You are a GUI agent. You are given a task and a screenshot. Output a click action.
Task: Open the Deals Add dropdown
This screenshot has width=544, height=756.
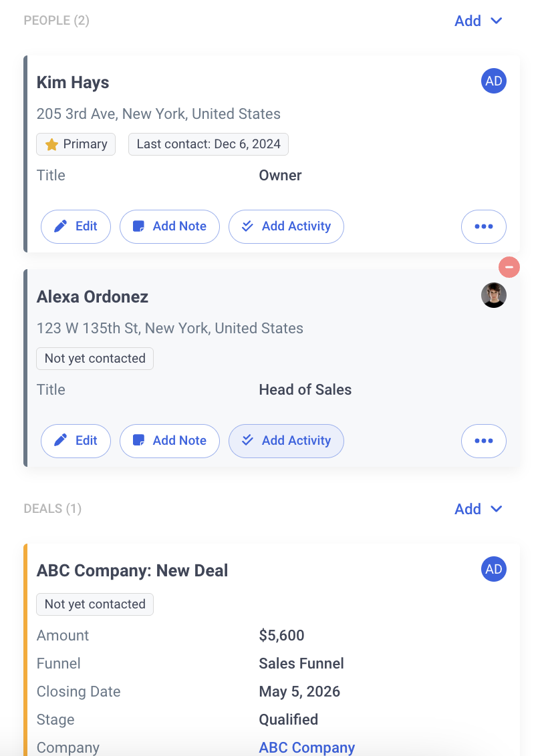[x=478, y=509]
